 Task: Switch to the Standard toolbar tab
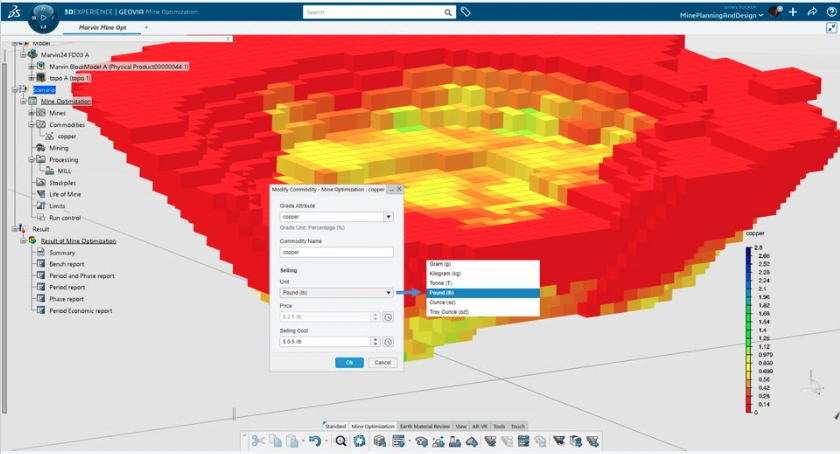point(335,426)
